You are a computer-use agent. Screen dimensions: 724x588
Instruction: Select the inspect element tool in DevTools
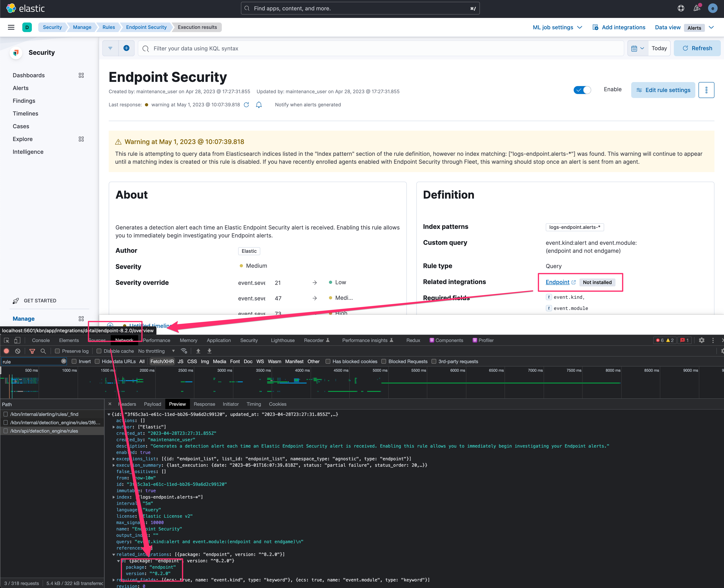pos(6,340)
